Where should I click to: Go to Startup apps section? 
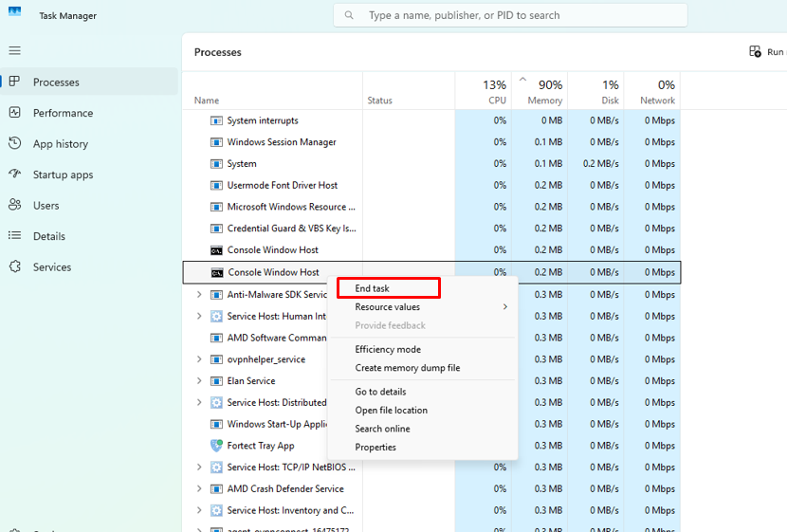click(63, 174)
